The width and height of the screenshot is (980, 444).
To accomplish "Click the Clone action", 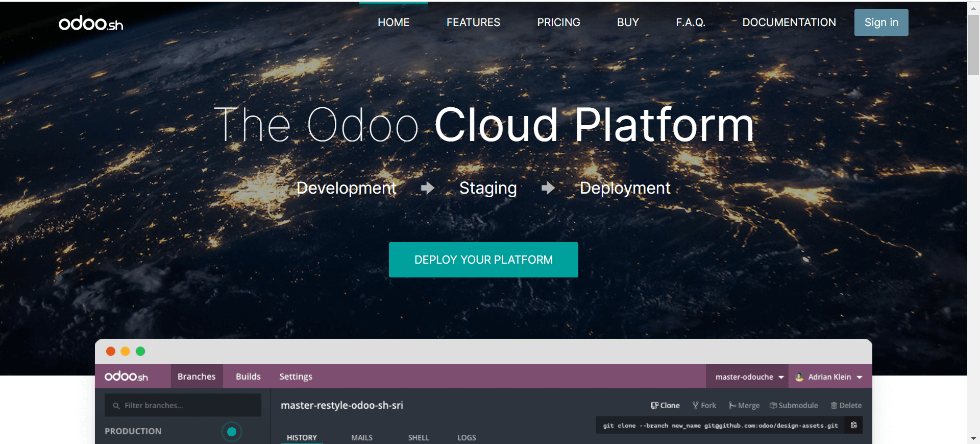I will (665, 405).
